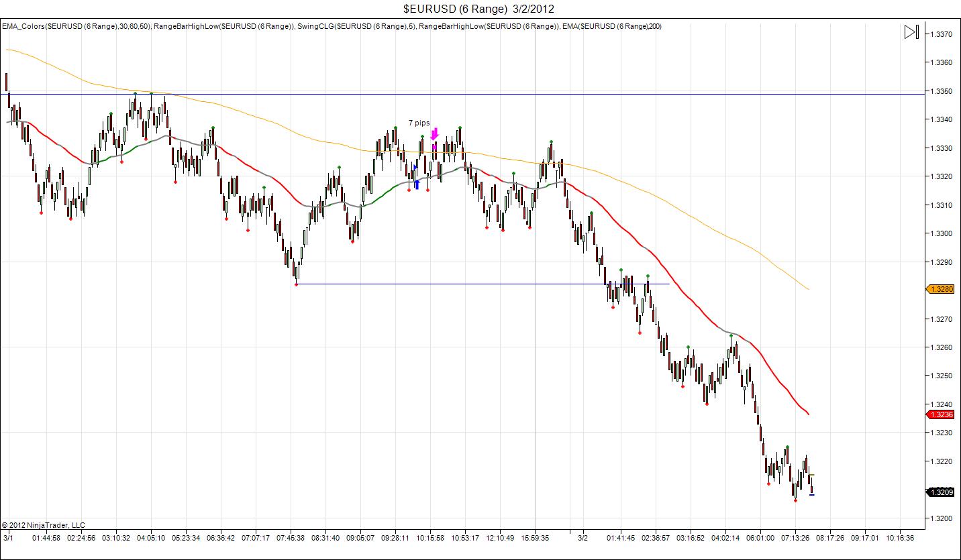This screenshot has height=560, width=961.
Task: Click the 04:02:14 time axis label
Action: pyautogui.click(x=725, y=538)
